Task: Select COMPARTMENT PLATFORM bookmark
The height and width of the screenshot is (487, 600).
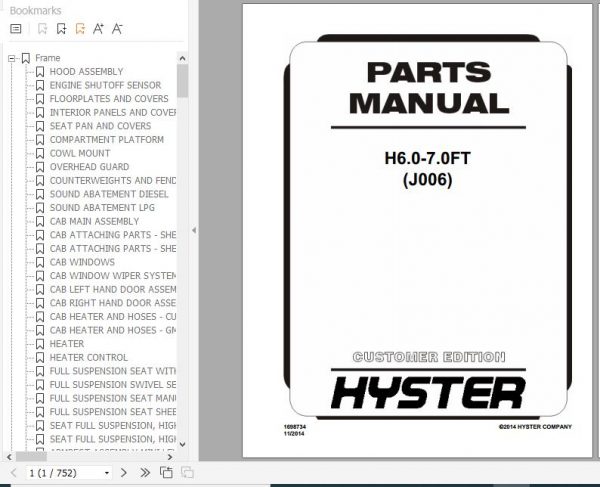Action: 107,140
